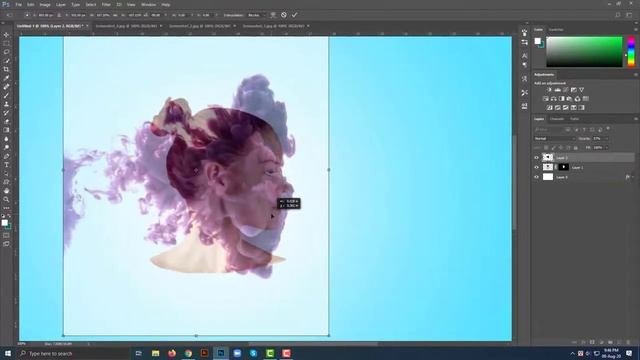The height and width of the screenshot is (360, 640).
Task: Open the Fill value dropdown arrow
Action: coord(606,148)
